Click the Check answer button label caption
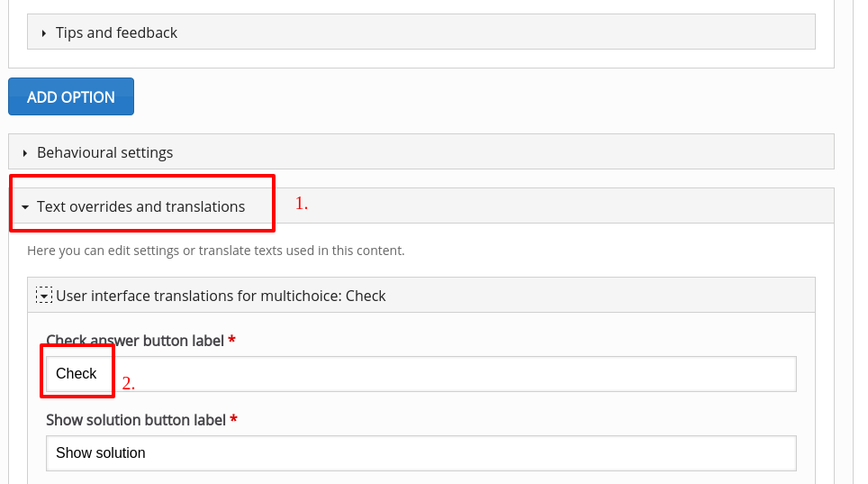 [135, 341]
